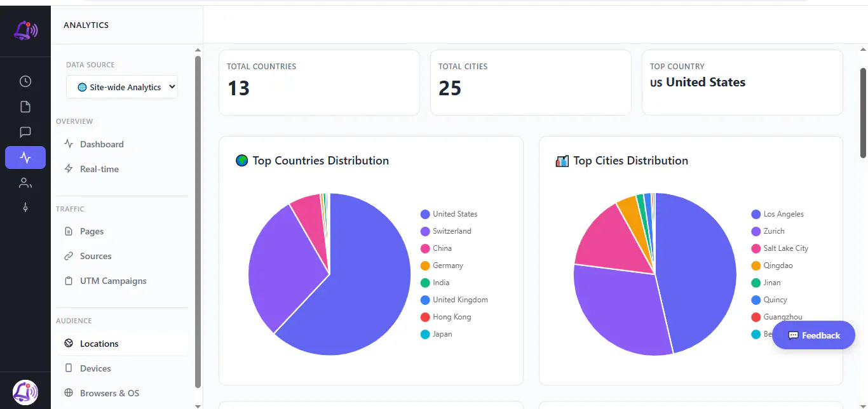Open the commit node icon in left rail
This screenshot has width=868, height=409.
tap(25, 208)
